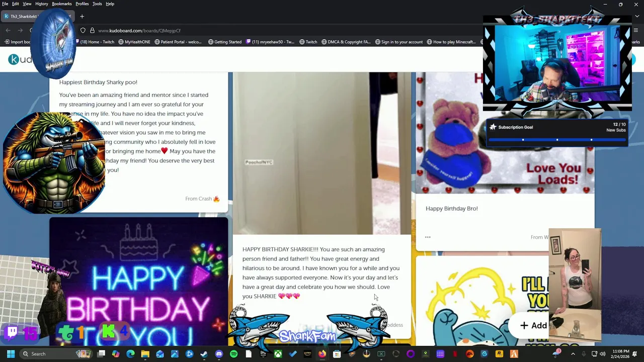Image resolution: width=644 pixels, height=362 pixels.
Task: Open the Tools menu
Action: pyautogui.click(x=97, y=4)
